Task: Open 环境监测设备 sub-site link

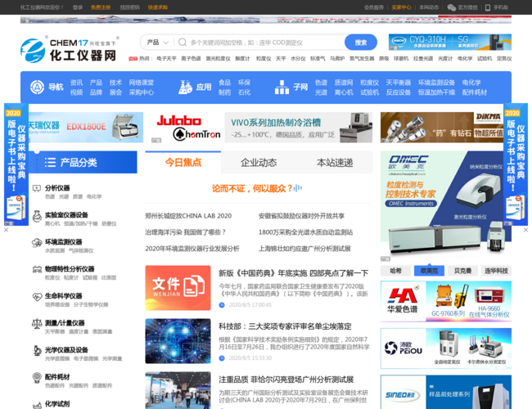Action: coord(436,83)
